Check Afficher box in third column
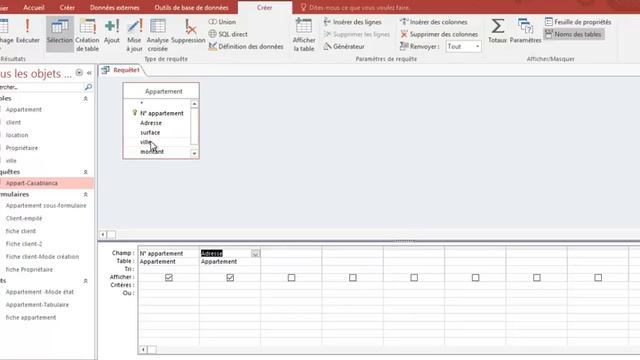The width and height of the screenshot is (640, 360). [291, 278]
